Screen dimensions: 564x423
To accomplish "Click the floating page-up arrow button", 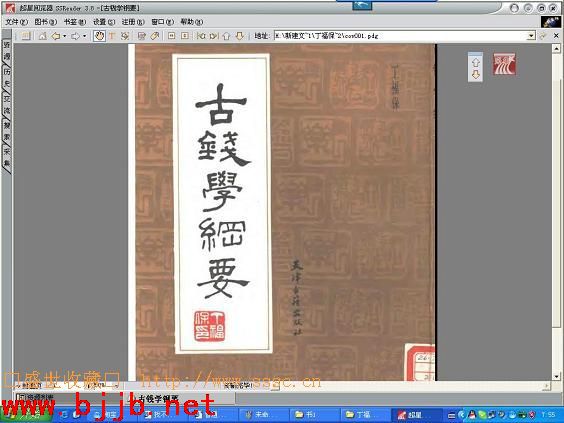I will [x=476, y=62].
